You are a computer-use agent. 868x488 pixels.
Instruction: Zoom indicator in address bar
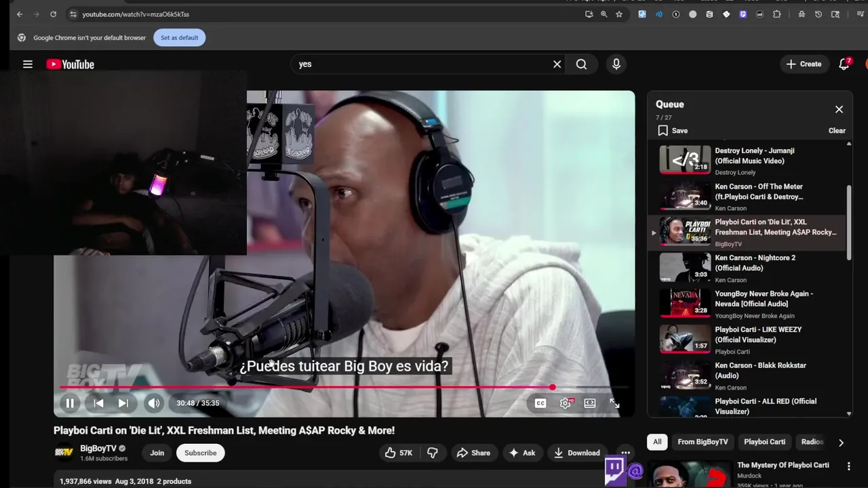pos(604,14)
